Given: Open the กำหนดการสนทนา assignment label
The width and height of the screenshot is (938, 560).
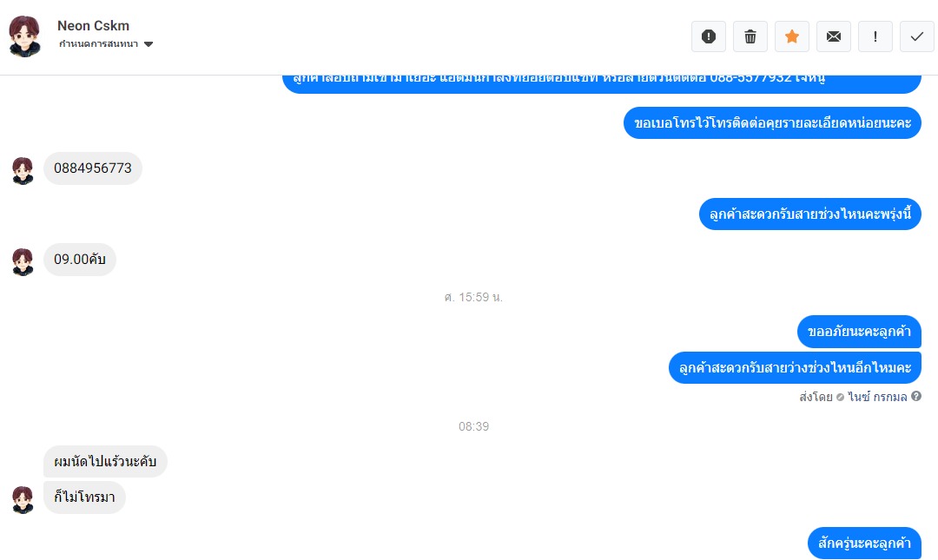Looking at the screenshot, I should (x=99, y=43).
